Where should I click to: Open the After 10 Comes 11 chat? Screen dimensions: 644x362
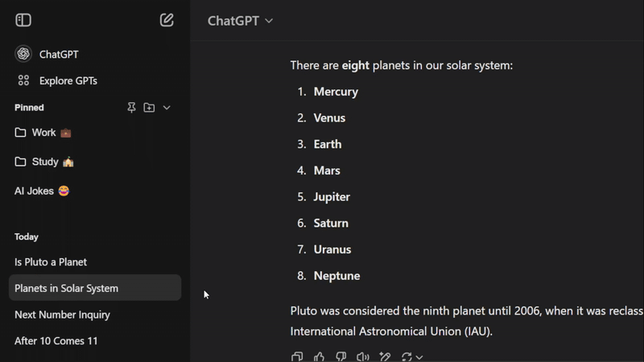click(94, 340)
